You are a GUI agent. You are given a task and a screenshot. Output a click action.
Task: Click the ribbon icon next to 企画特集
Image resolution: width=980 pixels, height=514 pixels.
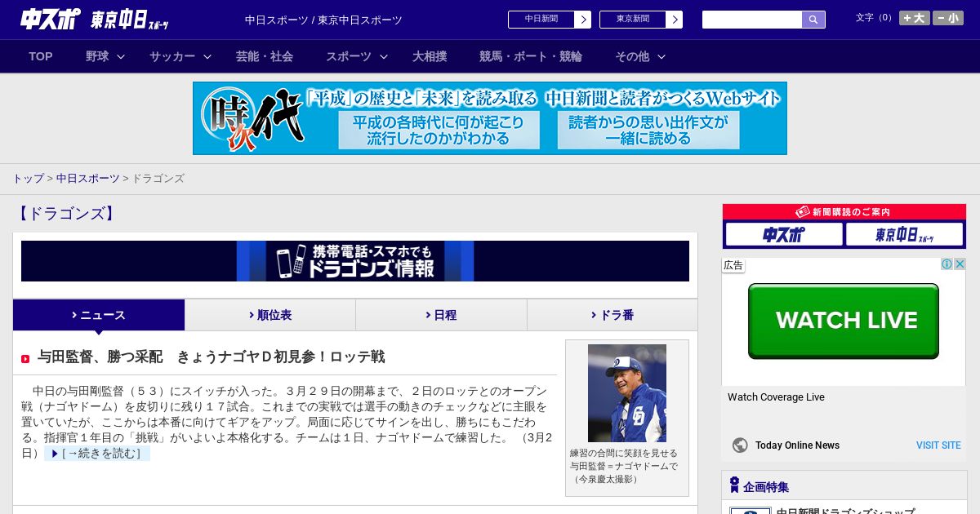pos(734,485)
